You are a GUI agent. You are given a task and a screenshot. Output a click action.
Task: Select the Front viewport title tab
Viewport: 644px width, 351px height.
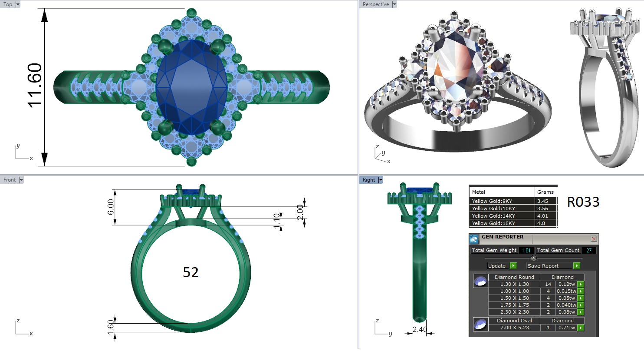(x=10, y=180)
